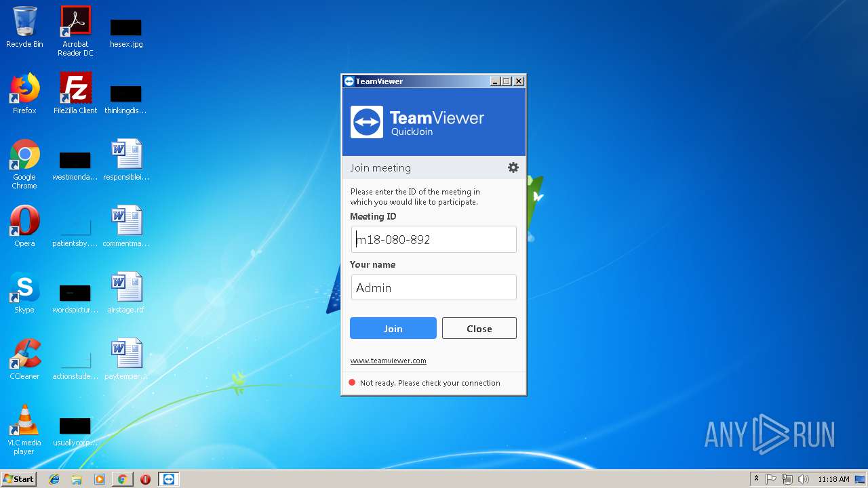
Task: Open Windows Media Player from the taskbar
Action: pyautogui.click(x=100, y=479)
